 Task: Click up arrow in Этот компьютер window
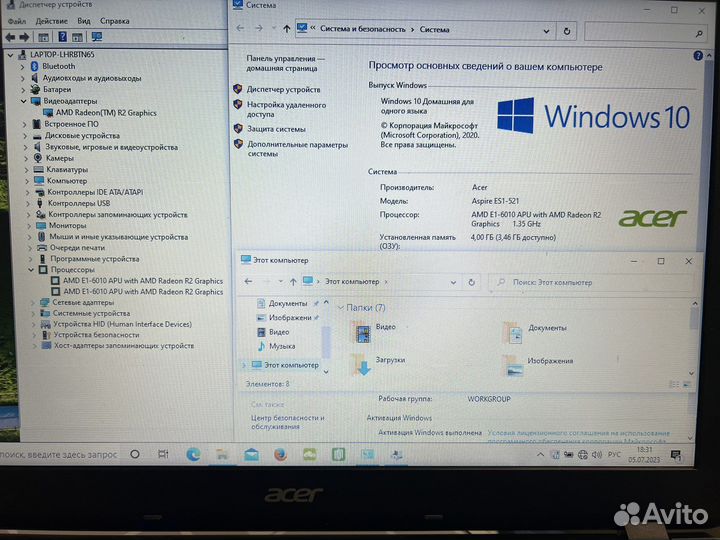[293, 282]
